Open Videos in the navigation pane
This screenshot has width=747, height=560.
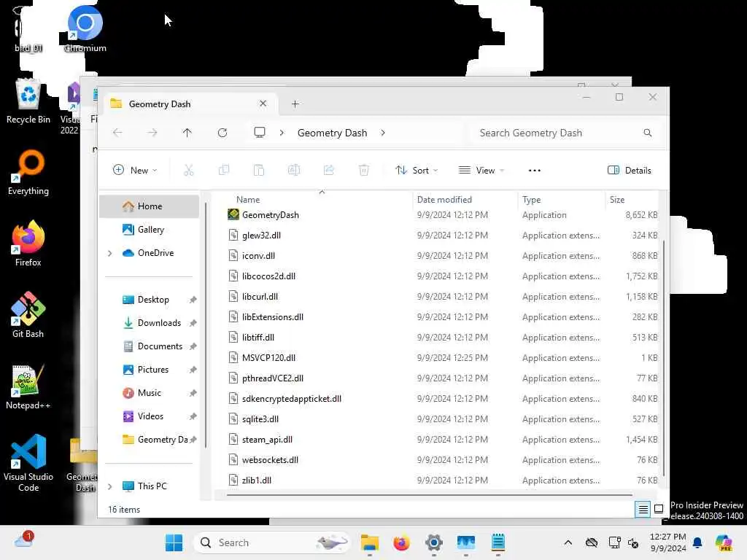[149, 416]
